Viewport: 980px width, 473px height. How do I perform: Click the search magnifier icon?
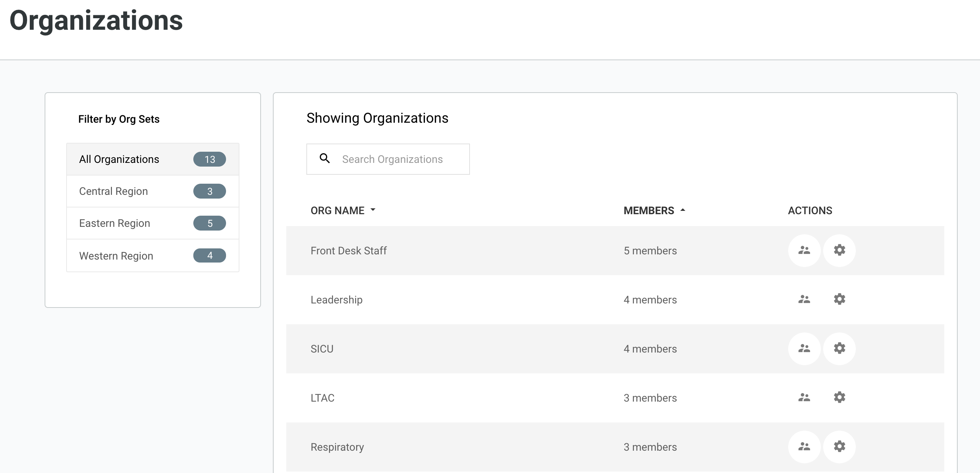tap(325, 158)
